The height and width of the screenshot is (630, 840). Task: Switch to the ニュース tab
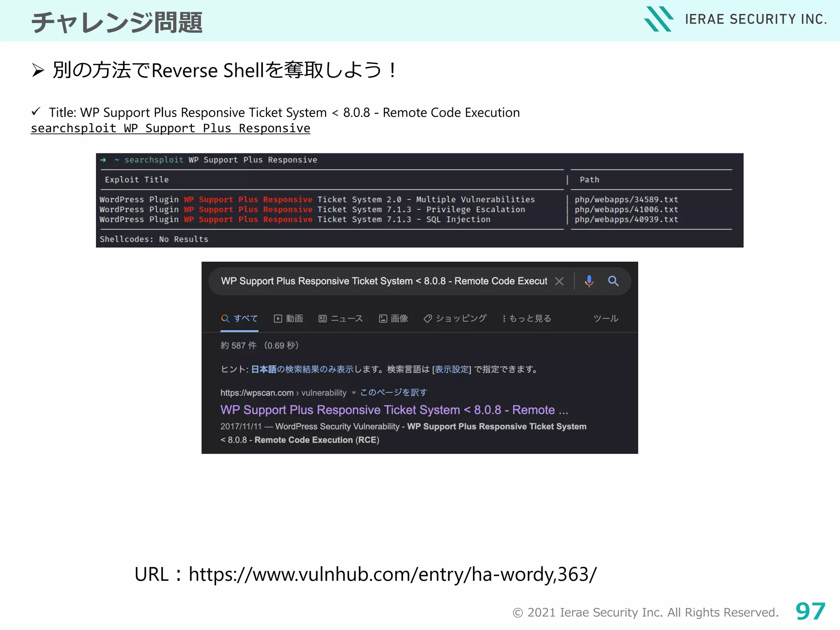(x=341, y=318)
